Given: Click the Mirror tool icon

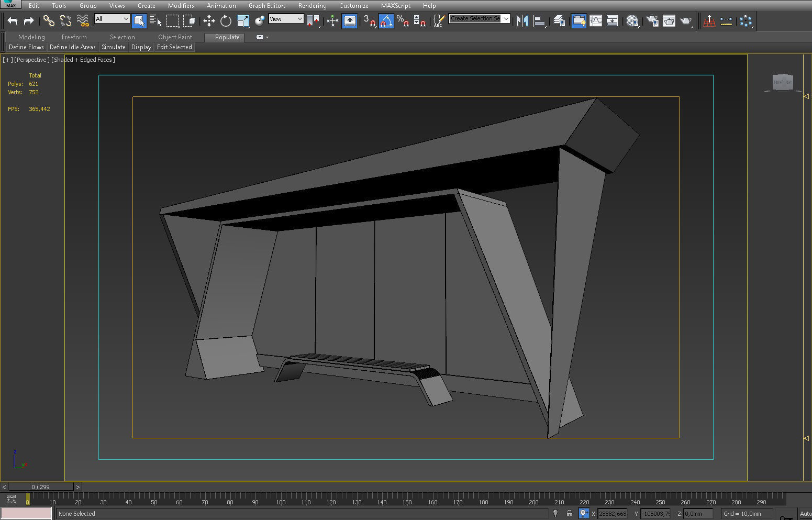Looking at the screenshot, I should click(x=522, y=21).
